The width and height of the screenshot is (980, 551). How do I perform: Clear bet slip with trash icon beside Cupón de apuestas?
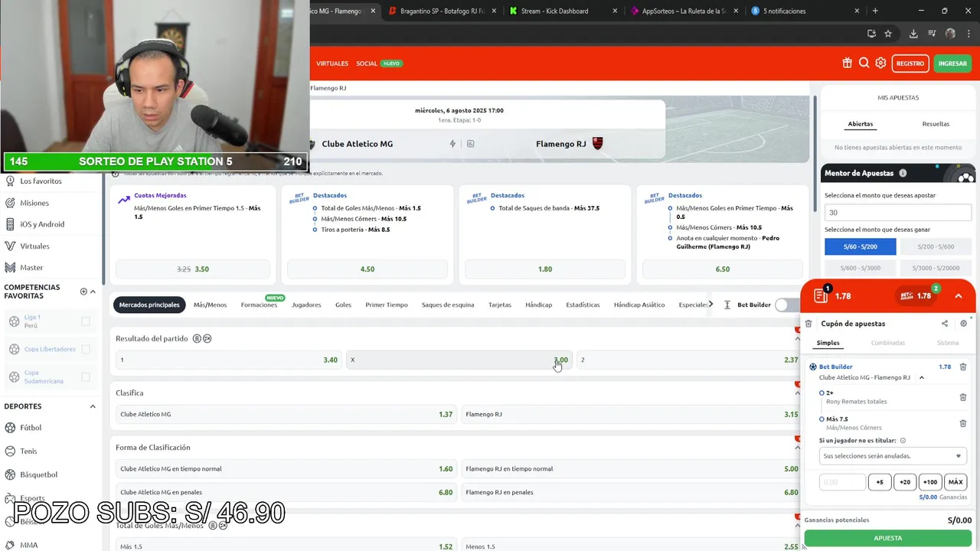808,324
